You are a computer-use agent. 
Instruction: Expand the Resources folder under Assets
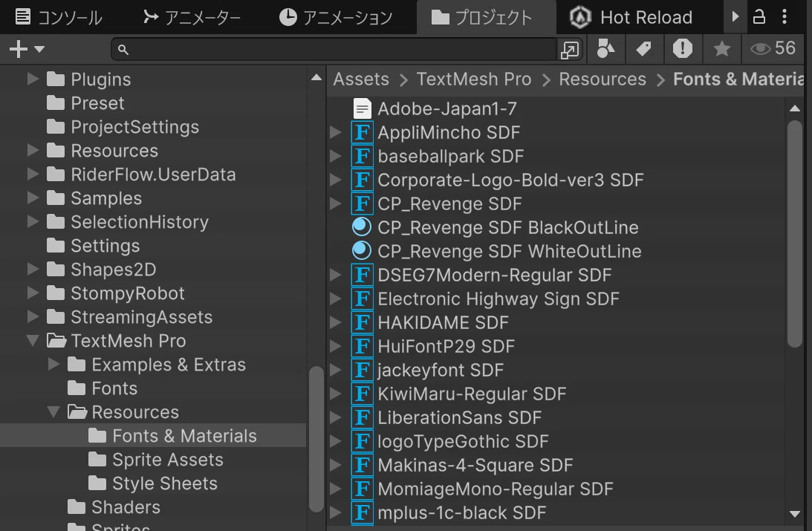point(33,151)
